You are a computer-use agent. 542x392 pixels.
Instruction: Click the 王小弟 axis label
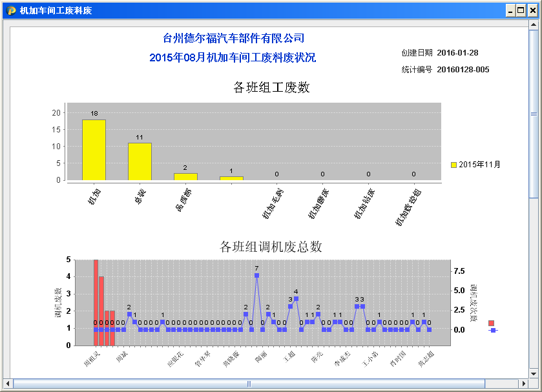tap(370, 358)
